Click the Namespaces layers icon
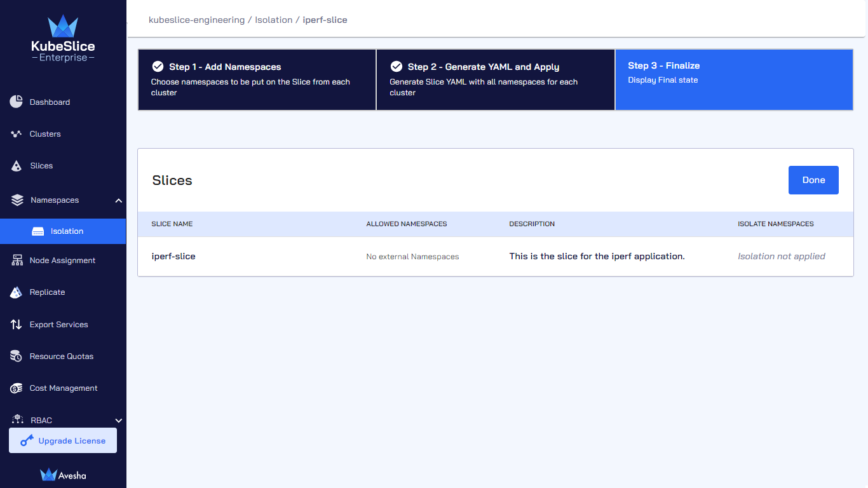868x488 pixels. point(17,200)
